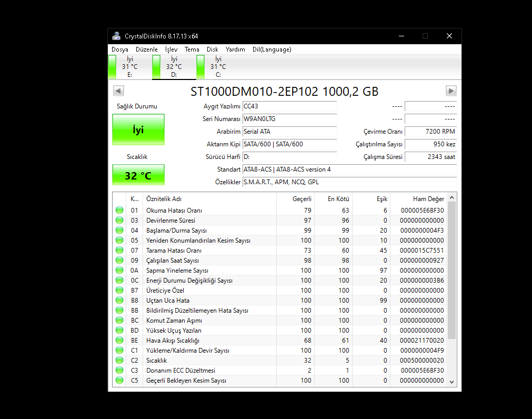Click status icon for Hava Akışı Sıcaklığı
This screenshot has height=419, width=532.
(119, 340)
